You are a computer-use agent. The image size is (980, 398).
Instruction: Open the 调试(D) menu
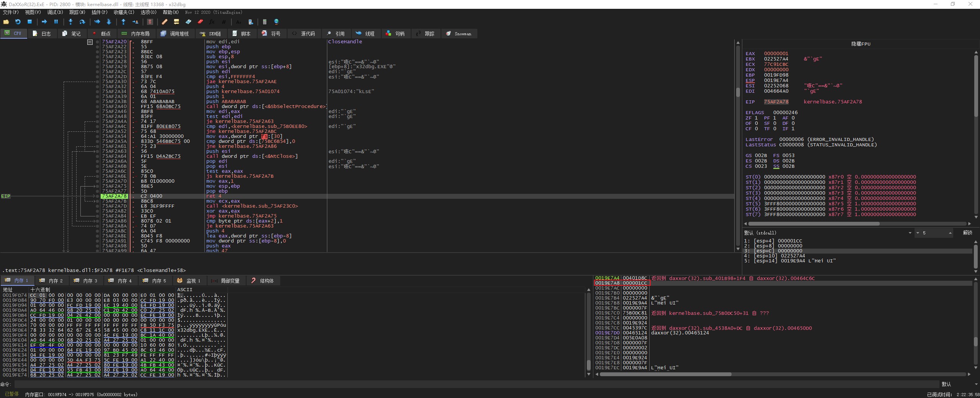(55, 12)
